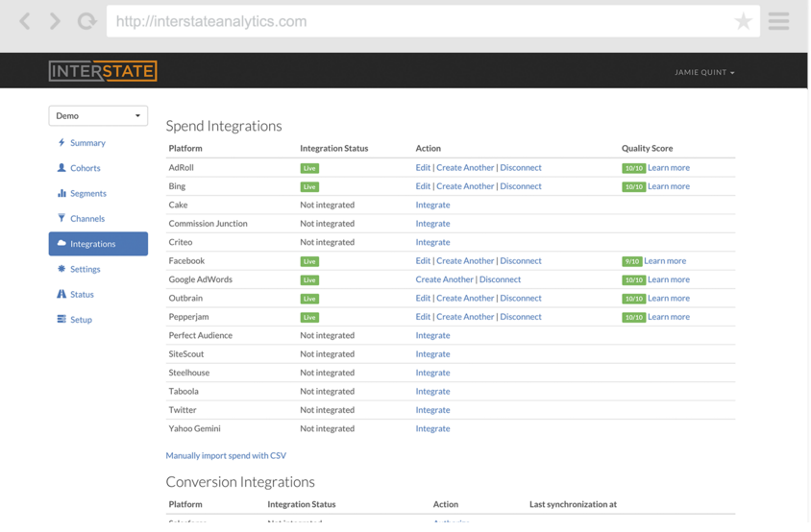Click the Settings gear icon in sidebar
The image size is (811, 532).
(x=61, y=270)
